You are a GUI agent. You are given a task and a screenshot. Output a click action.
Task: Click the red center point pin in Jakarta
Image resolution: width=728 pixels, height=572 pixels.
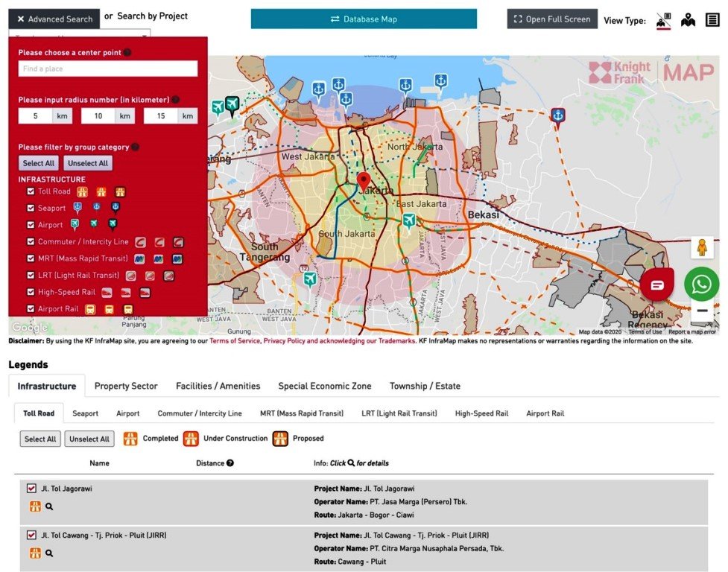click(364, 182)
